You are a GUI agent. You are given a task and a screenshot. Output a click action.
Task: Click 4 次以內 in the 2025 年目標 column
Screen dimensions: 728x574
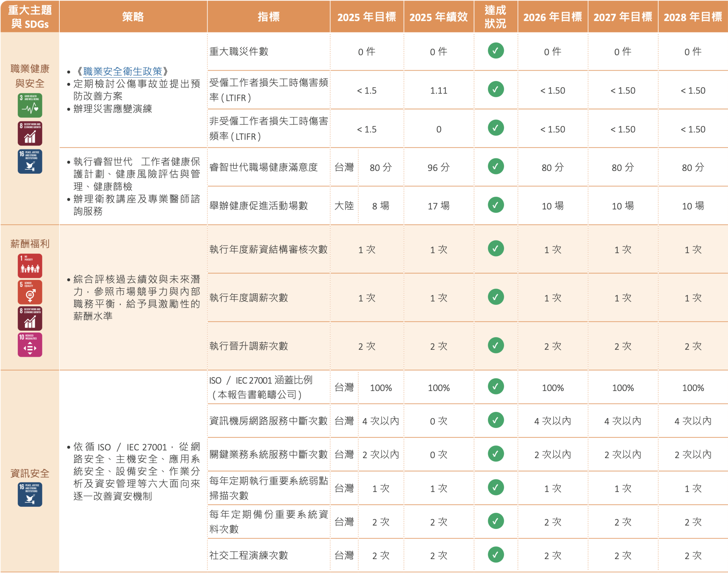coord(381,421)
